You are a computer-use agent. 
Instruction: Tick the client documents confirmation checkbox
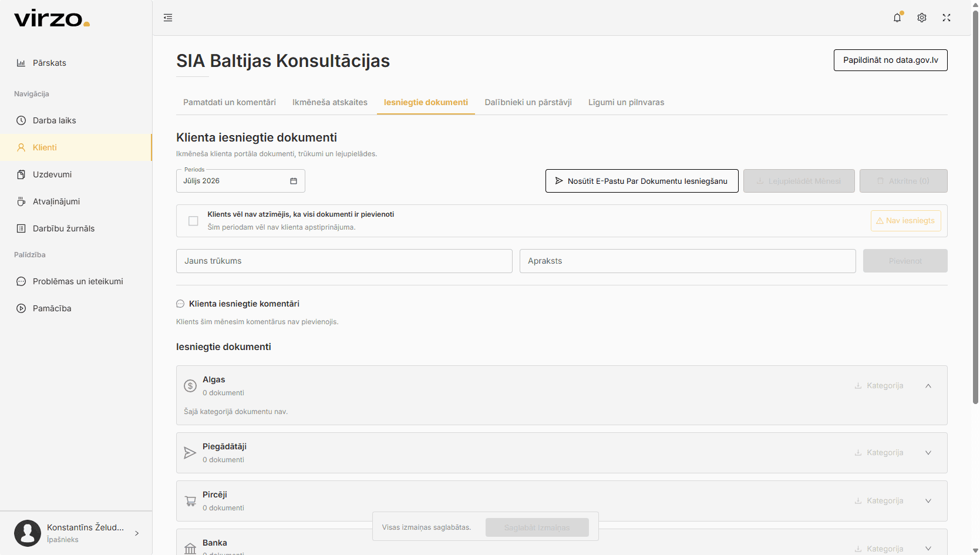click(193, 221)
